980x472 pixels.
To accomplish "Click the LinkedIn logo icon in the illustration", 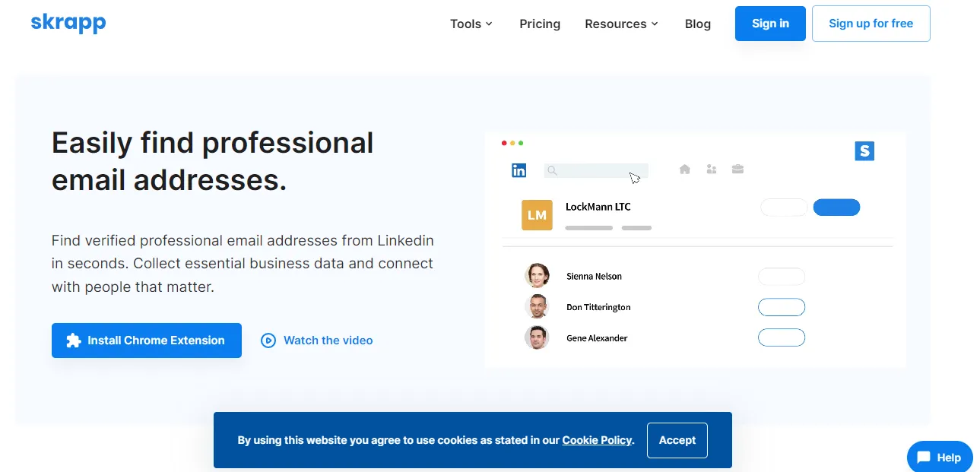I will (519, 170).
